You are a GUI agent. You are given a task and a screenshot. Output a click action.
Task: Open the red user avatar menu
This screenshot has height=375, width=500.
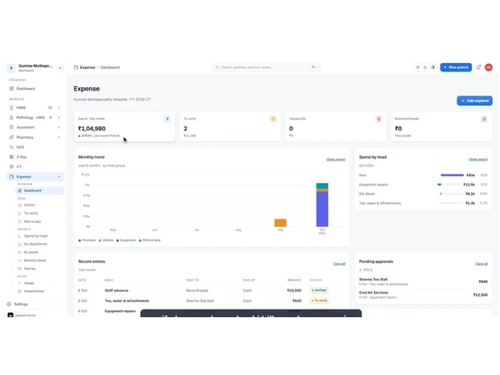point(489,67)
